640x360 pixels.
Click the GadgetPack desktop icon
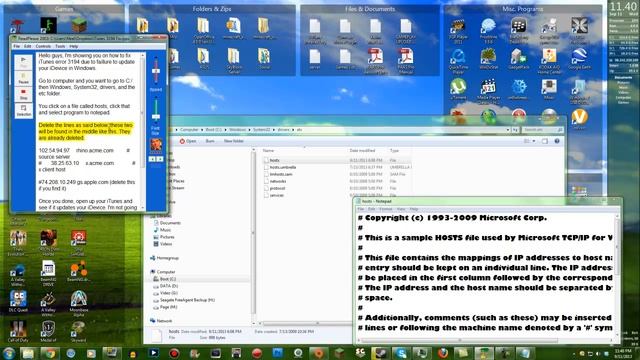[x=518, y=59]
